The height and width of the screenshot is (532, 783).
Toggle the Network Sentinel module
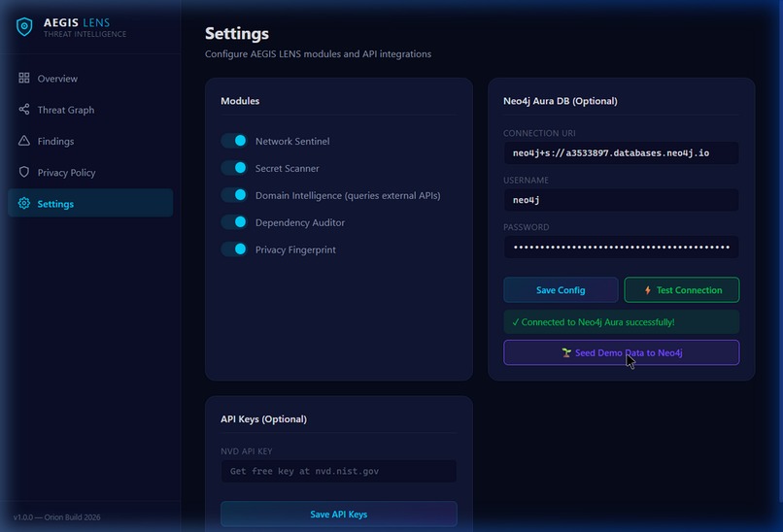[234, 141]
